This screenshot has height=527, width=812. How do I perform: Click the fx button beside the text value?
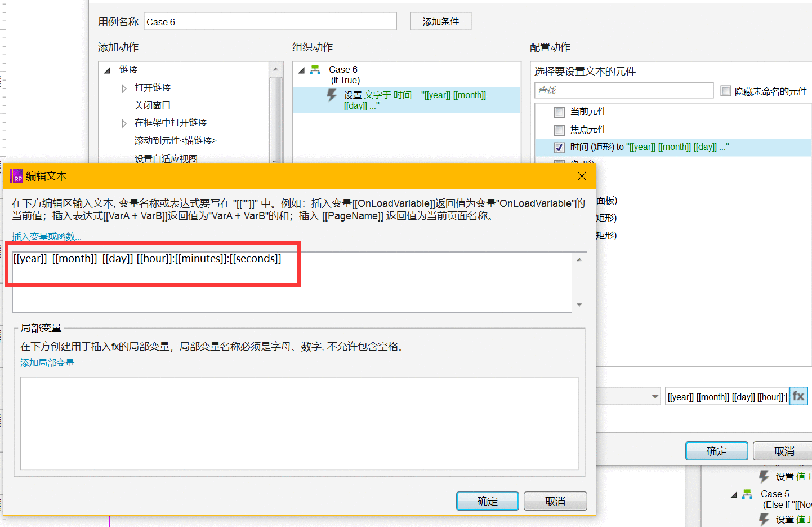(798, 396)
